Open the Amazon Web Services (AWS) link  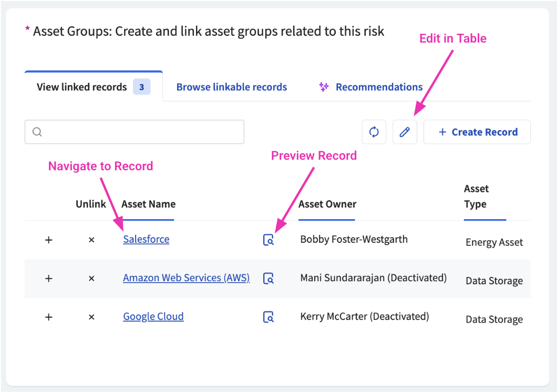click(186, 277)
